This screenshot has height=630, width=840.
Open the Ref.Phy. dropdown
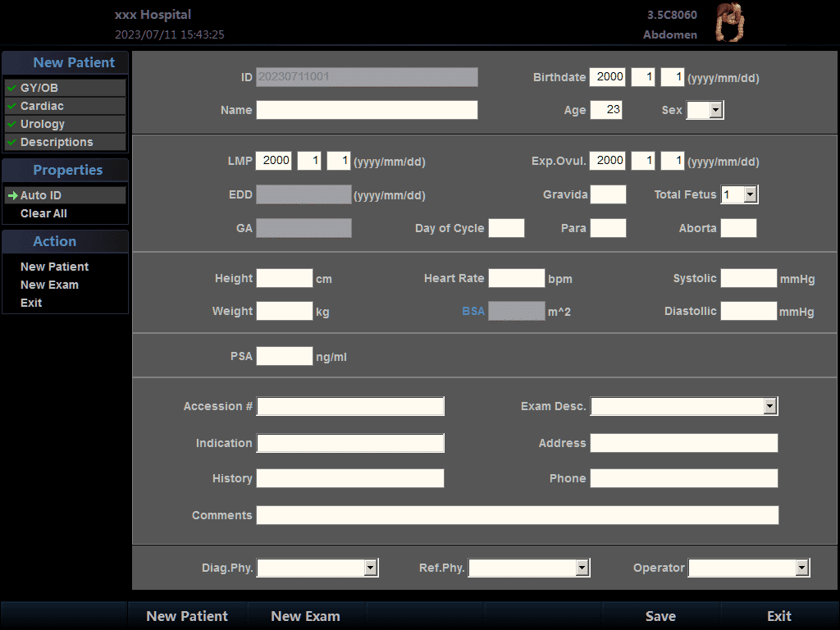582,568
